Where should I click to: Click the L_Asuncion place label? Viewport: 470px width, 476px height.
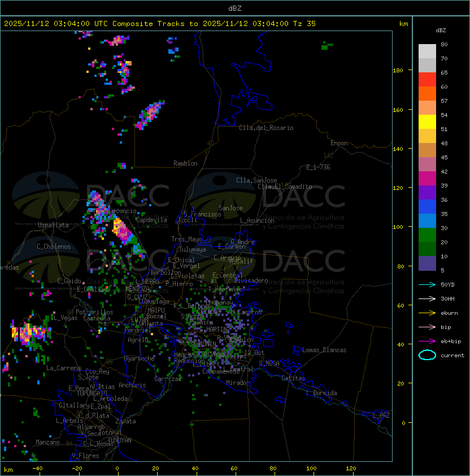257,220
